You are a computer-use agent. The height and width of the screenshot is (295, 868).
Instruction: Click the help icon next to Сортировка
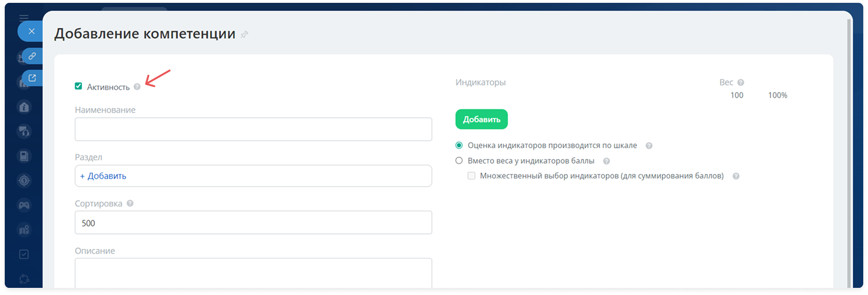coord(130,203)
